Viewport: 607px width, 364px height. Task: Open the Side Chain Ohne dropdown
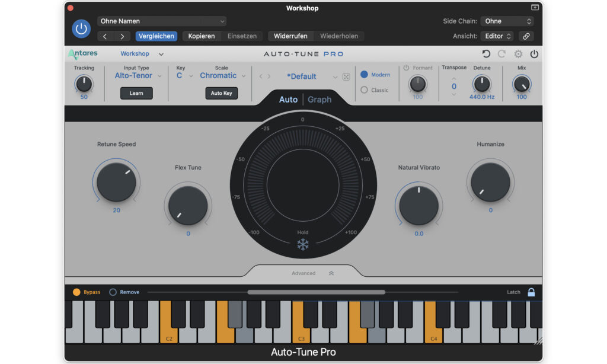click(507, 21)
